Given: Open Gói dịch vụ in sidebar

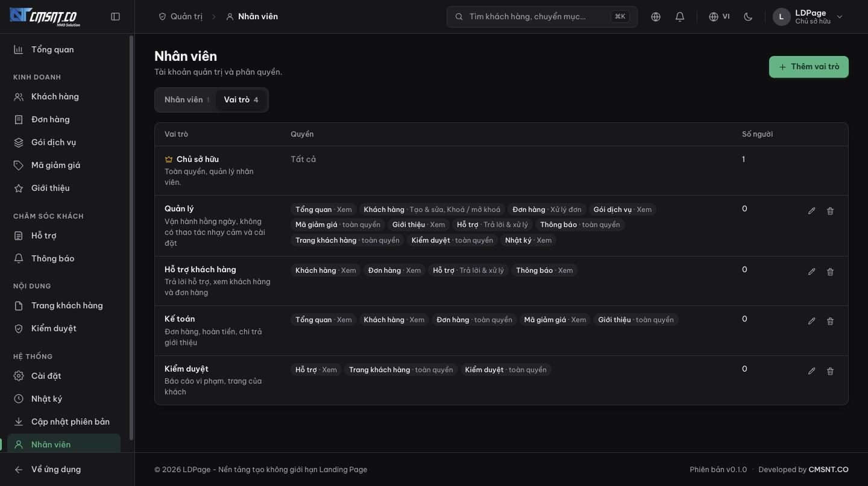Looking at the screenshot, I should pos(64,142).
